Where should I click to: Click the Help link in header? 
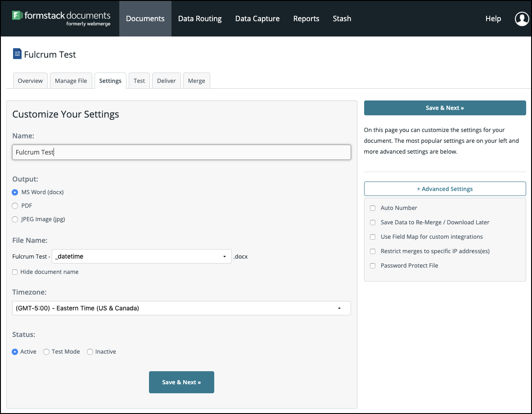493,19
